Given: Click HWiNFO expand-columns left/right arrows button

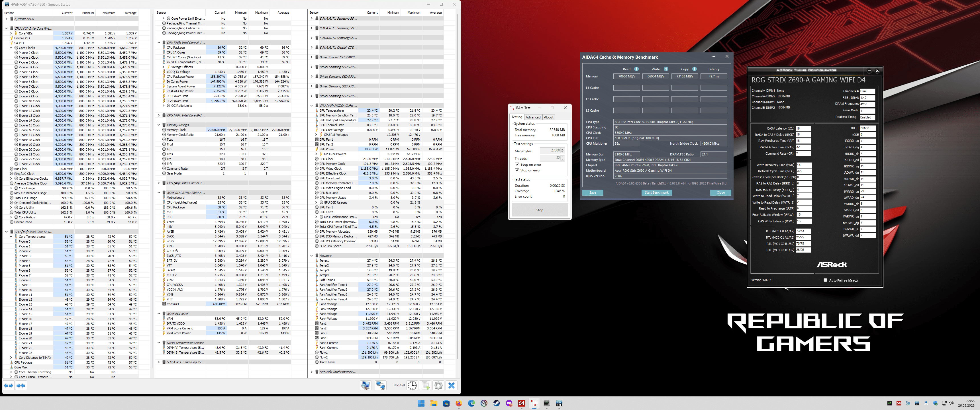Looking at the screenshot, I should (8, 385).
